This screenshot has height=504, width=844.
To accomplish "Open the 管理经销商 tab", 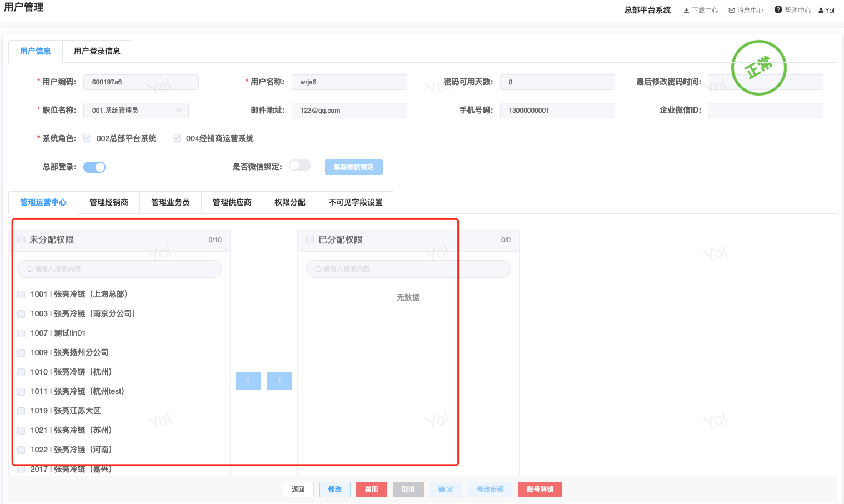I will pyautogui.click(x=109, y=202).
